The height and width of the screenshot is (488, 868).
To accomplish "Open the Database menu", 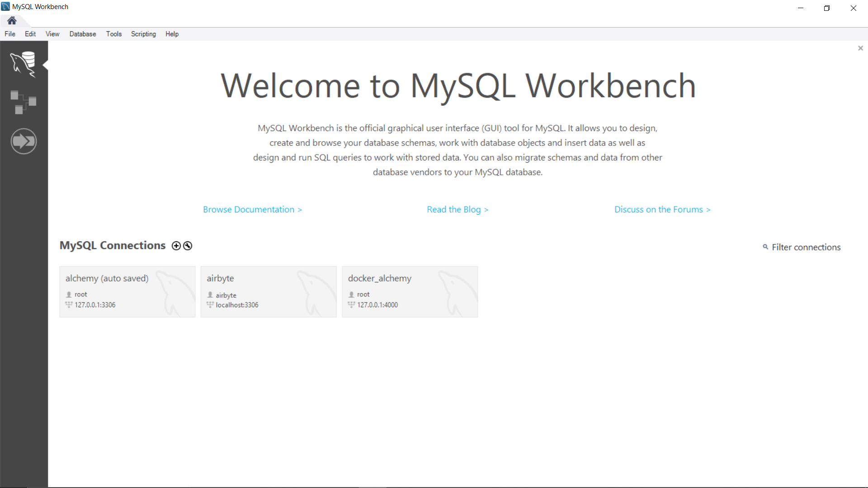I will point(83,34).
